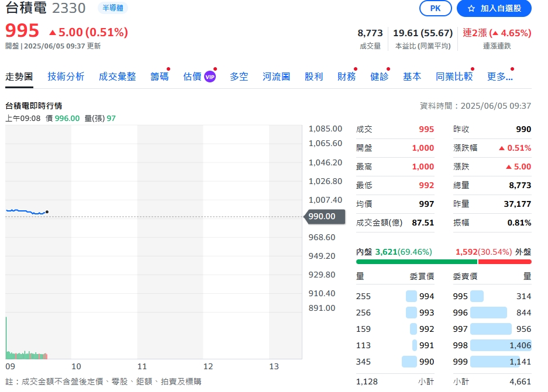This screenshot has height=392, width=548.
Task: Click the 昨量 value 37,177
Action: [517, 204]
